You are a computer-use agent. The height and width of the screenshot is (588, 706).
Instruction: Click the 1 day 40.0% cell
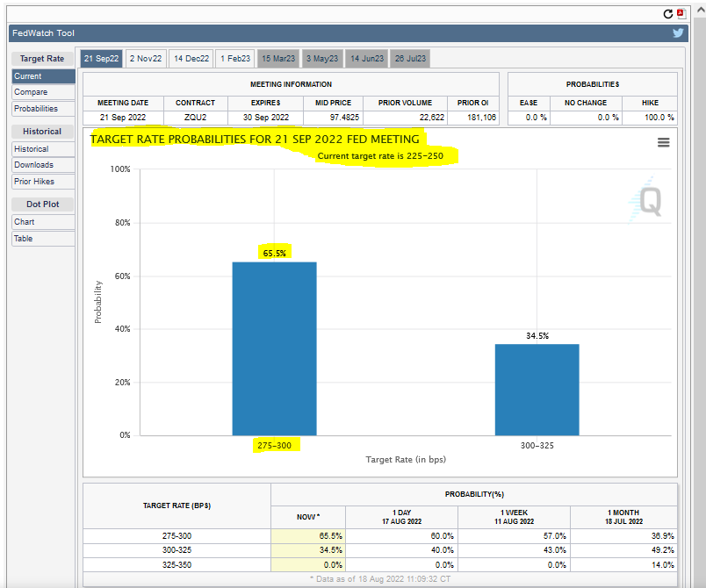(401, 550)
